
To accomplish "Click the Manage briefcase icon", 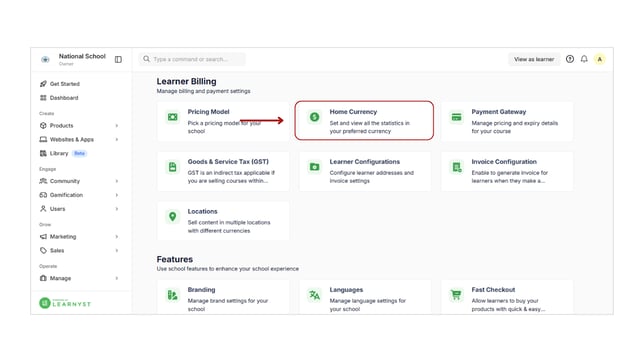I will click(x=43, y=278).
